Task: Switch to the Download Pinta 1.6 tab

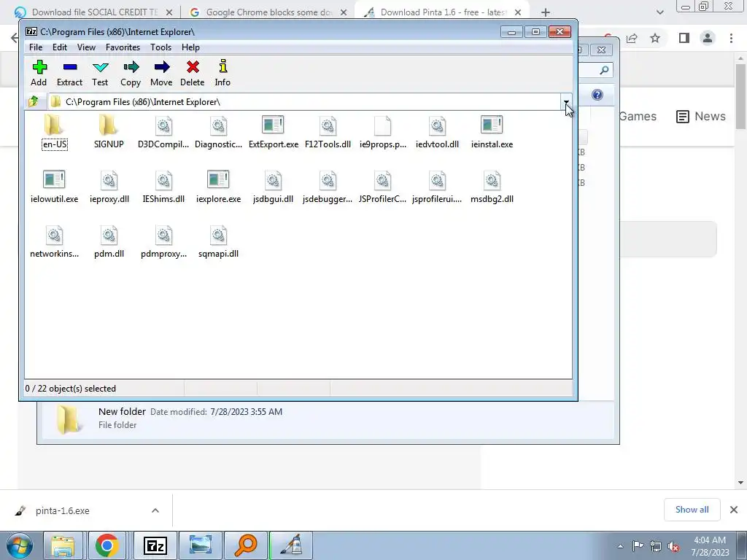Action: point(443,12)
